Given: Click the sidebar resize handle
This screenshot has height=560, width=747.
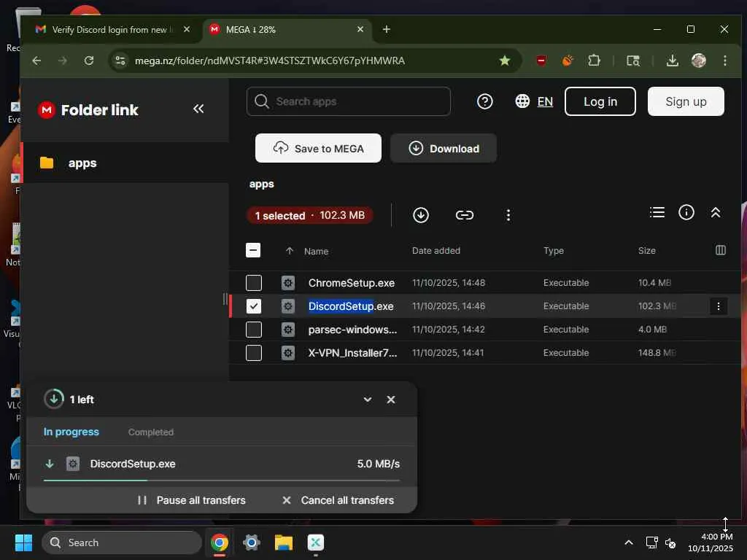Looking at the screenshot, I should point(225,299).
